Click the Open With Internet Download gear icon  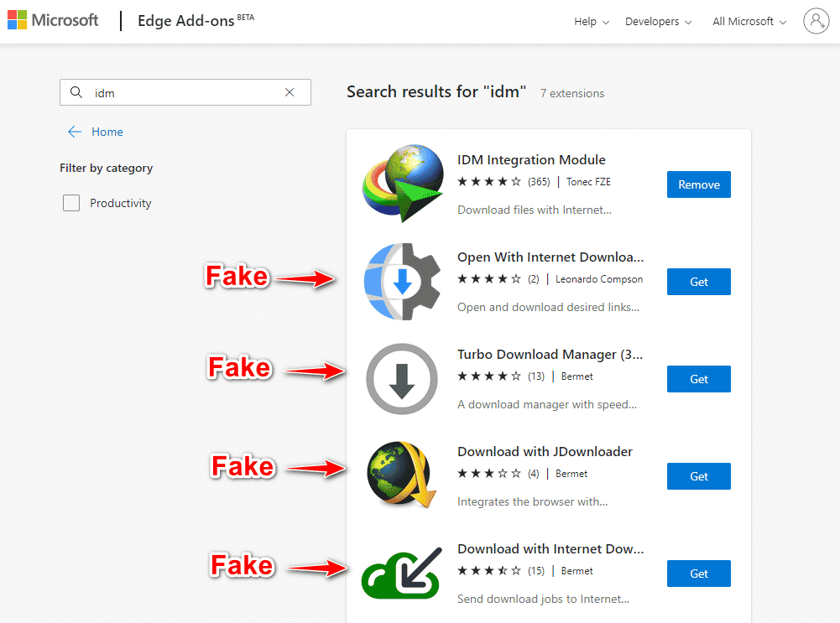[402, 282]
